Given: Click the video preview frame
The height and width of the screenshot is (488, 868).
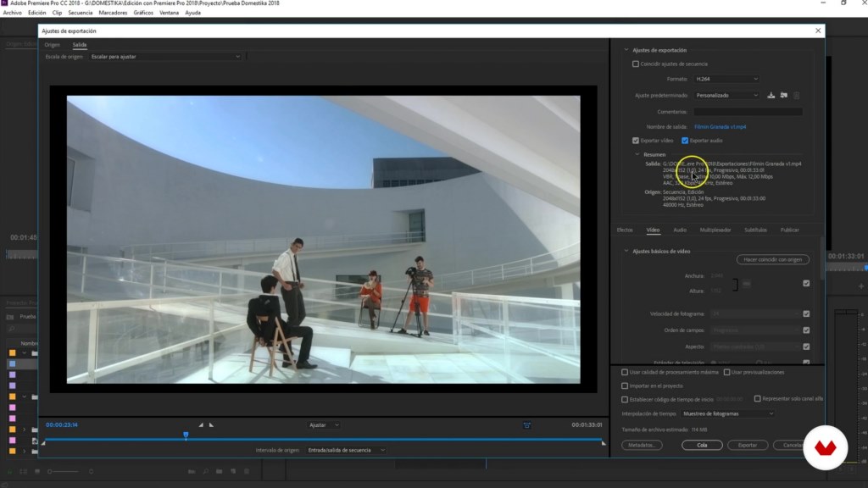Looking at the screenshot, I should [324, 240].
